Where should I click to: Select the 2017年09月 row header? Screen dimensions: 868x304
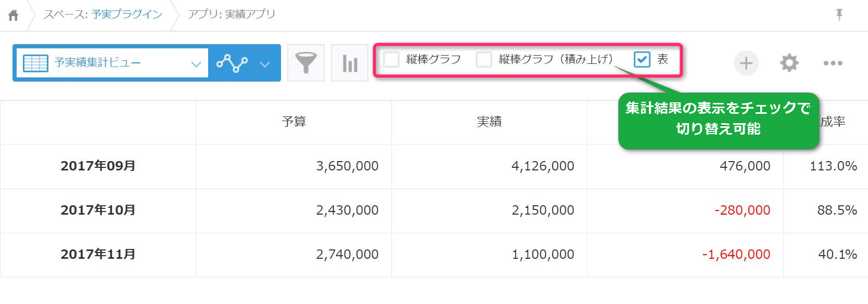pos(98,166)
